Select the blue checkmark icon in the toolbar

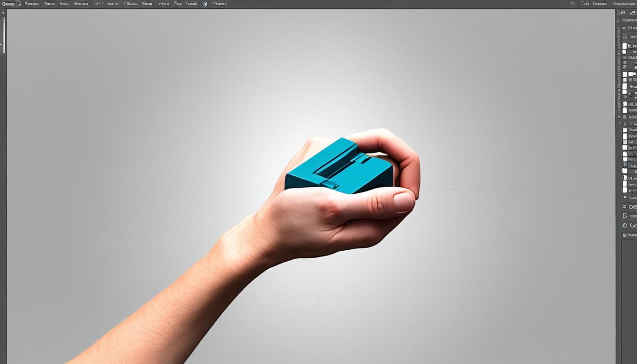pos(204,3)
